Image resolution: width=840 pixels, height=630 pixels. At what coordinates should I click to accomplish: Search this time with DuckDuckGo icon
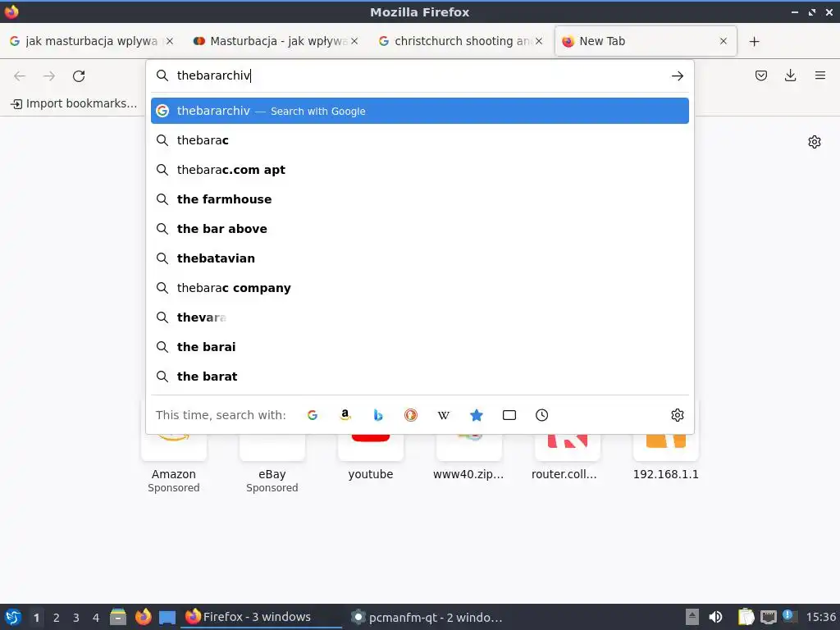[x=411, y=415]
